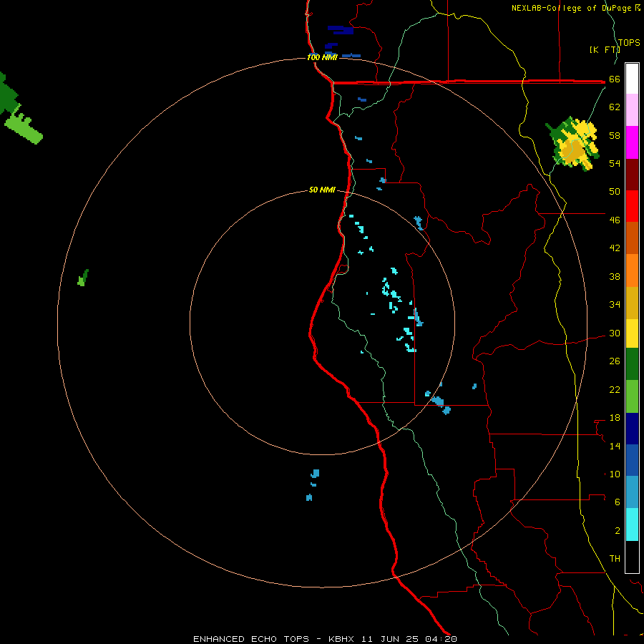The height and width of the screenshot is (644, 644).
Task: Click the gold band near 34
Action: pyautogui.click(x=632, y=303)
